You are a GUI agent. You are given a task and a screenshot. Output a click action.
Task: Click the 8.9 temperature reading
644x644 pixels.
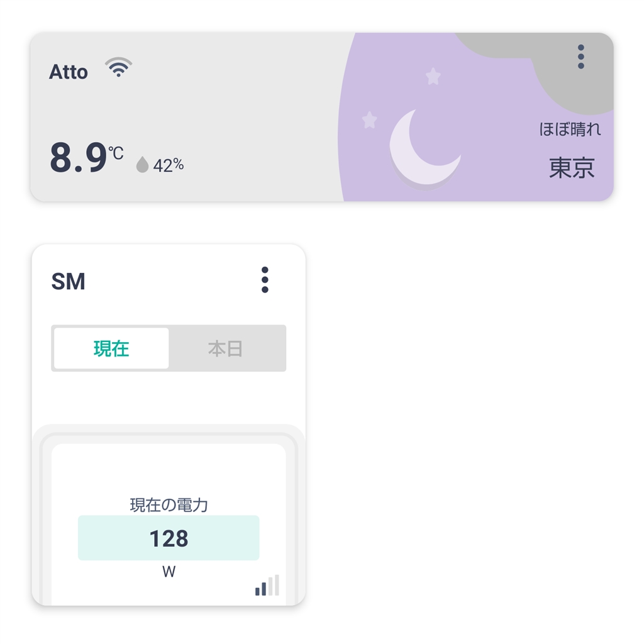pos(79,158)
